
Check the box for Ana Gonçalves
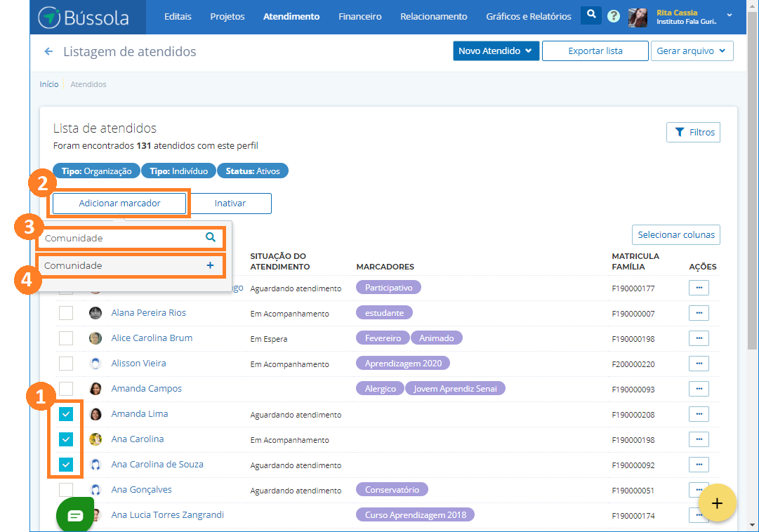pos(66,489)
